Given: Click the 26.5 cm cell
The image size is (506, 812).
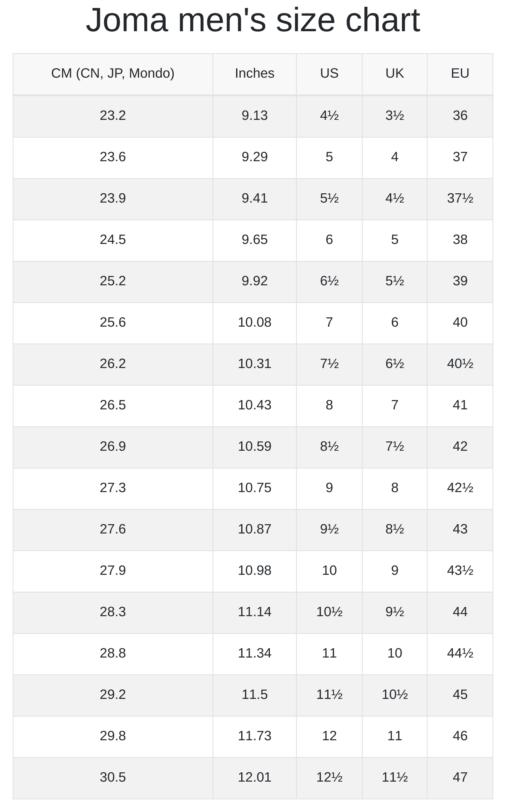Looking at the screenshot, I should (113, 405).
